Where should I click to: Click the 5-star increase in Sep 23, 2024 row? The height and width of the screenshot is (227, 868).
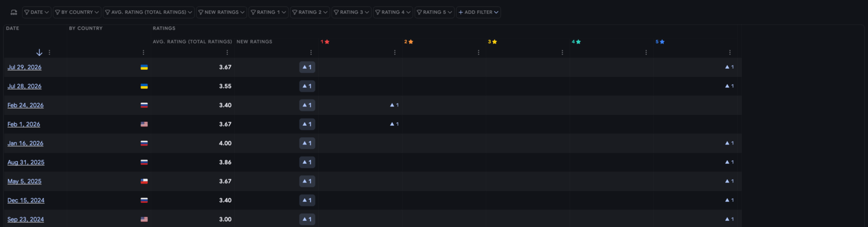point(729,219)
